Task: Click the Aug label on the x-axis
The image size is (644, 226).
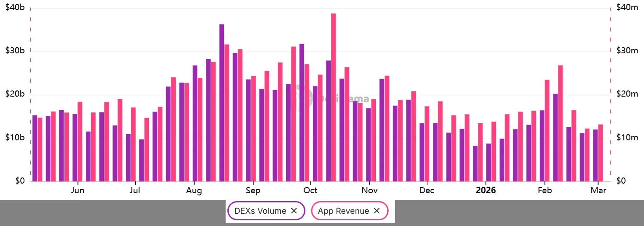Action: click(194, 191)
